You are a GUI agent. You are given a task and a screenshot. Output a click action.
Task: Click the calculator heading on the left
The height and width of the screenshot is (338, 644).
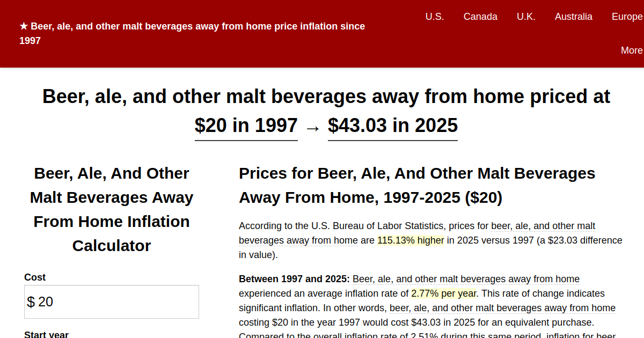111,209
